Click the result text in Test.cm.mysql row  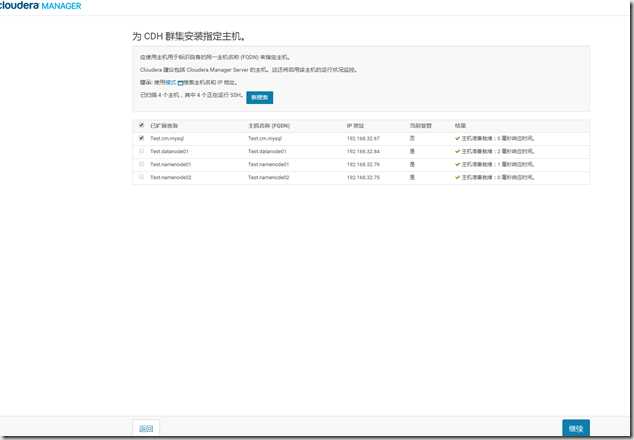coord(498,138)
